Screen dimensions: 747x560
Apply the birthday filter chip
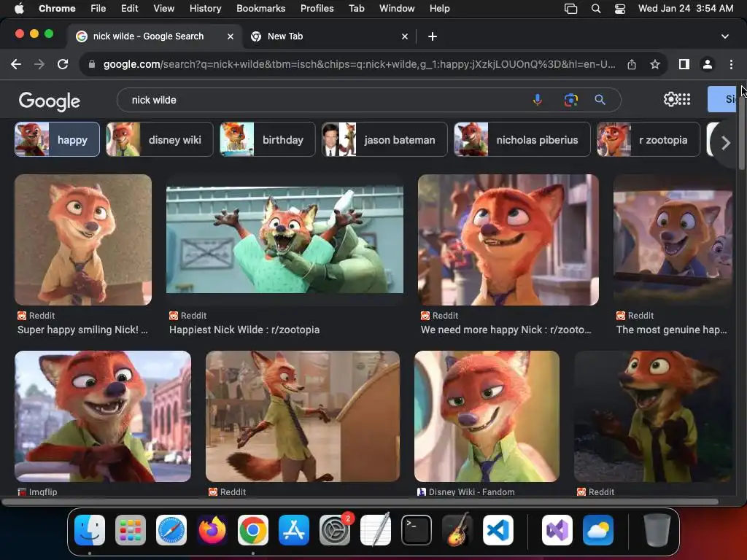click(x=267, y=139)
